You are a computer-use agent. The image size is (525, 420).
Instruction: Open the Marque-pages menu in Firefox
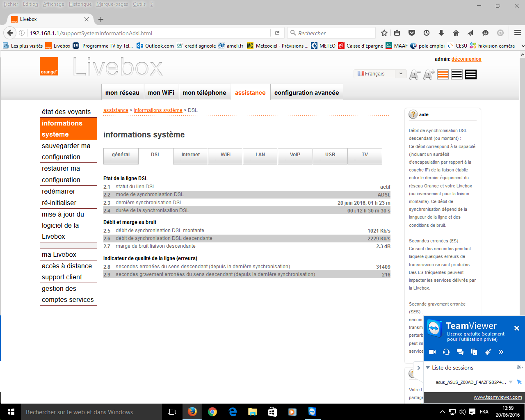click(112, 4)
